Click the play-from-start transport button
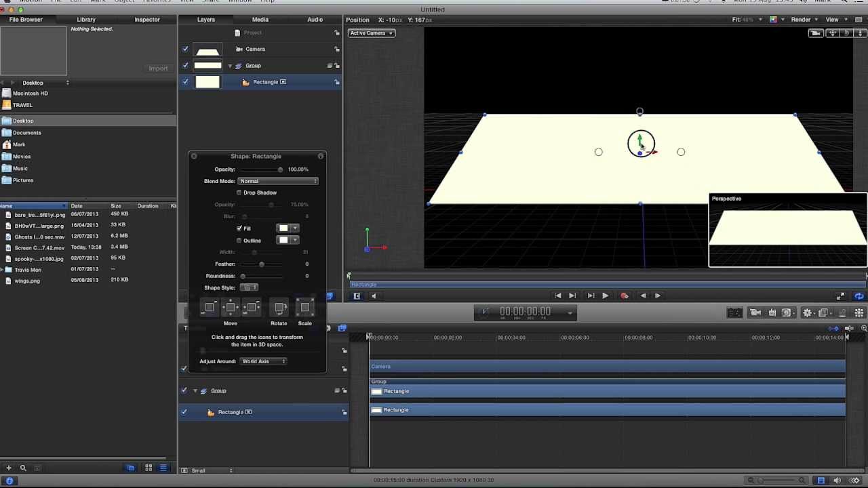868x488 pixels. [x=590, y=296]
